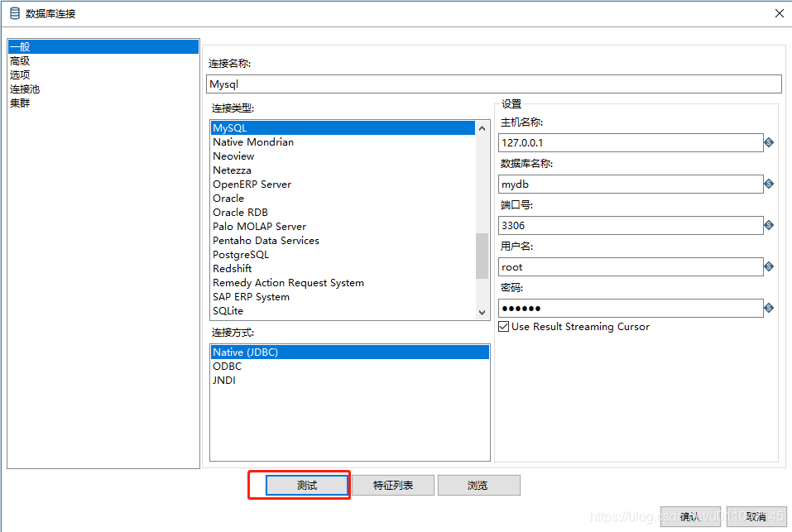Select SAP ERP System connection type

tap(343, 297)
